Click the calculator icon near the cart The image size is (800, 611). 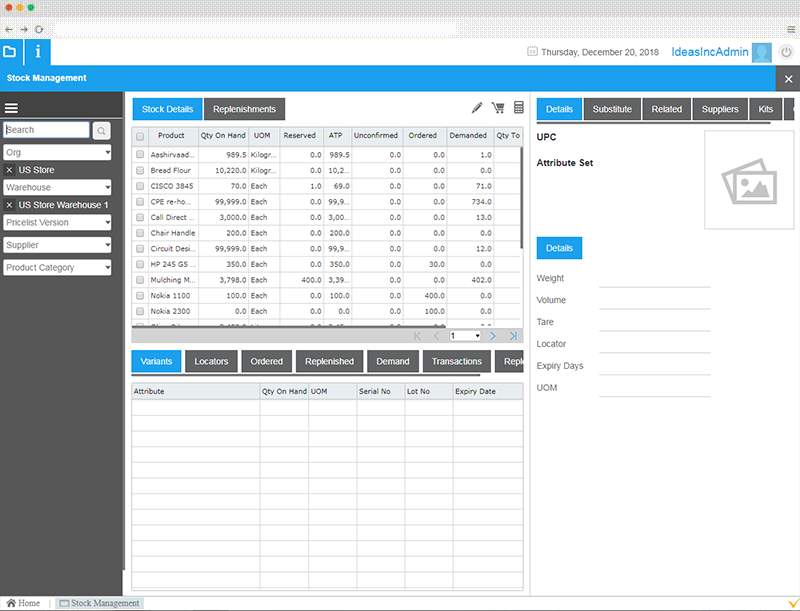click(518, 107)
